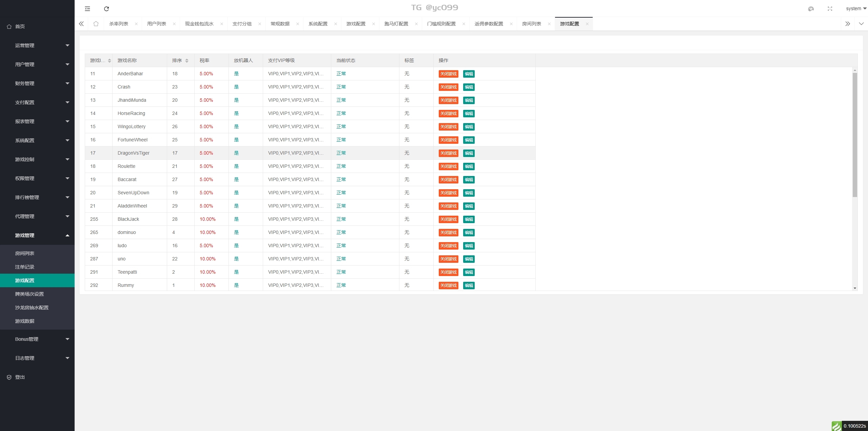The height and width of the screenshot is (431, 868).
Task: Close the 杀率列表 tab
Action: 136,24
